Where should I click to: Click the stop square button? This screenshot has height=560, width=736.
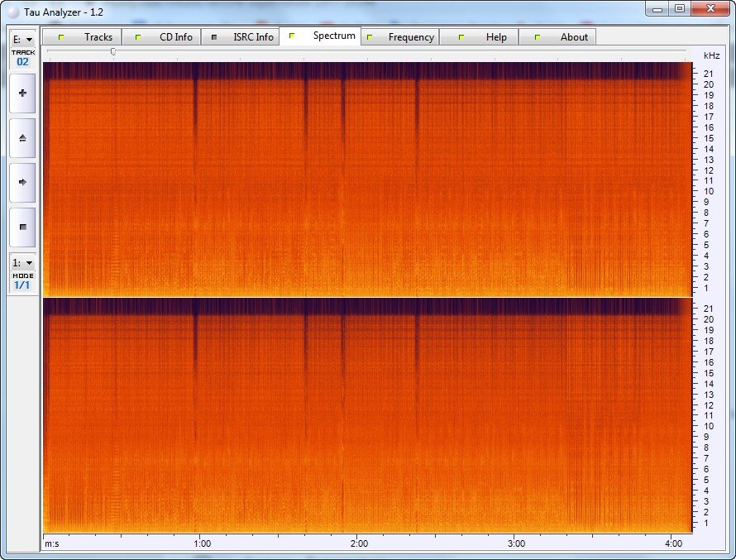click(22, 227)
